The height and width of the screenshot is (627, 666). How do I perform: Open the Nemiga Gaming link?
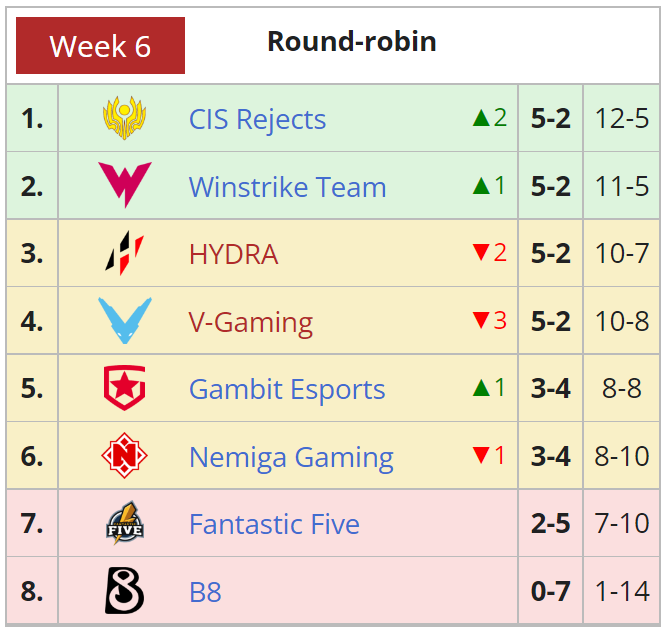(x=291, y=458)
